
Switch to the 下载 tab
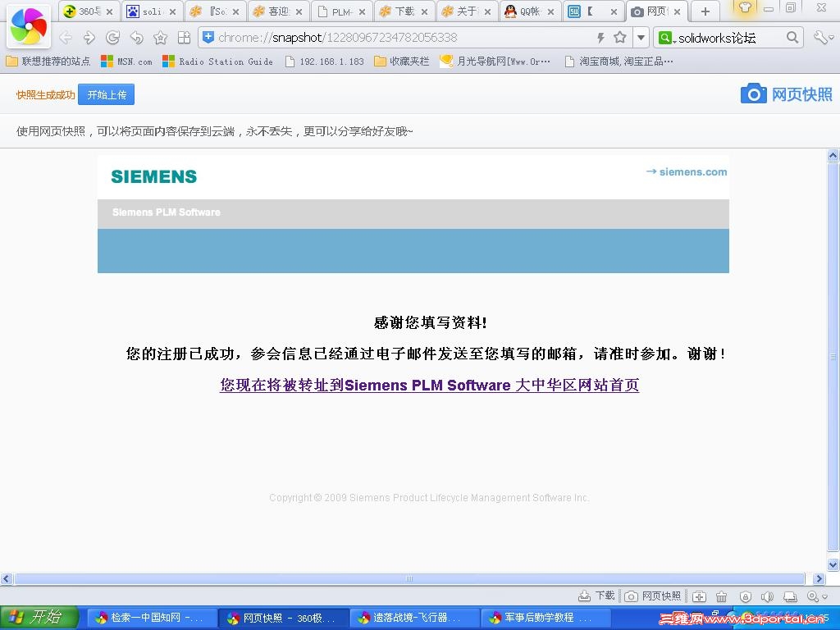click(x=404, y=11)
